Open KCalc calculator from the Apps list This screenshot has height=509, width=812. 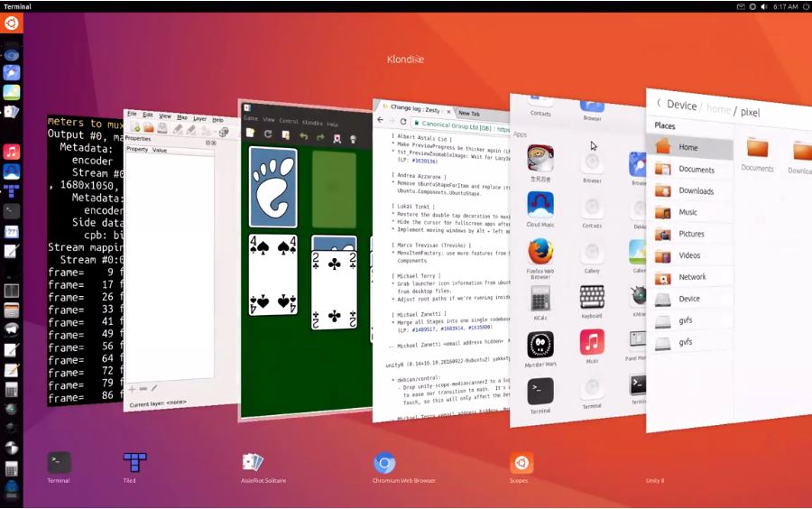(540, 299)
